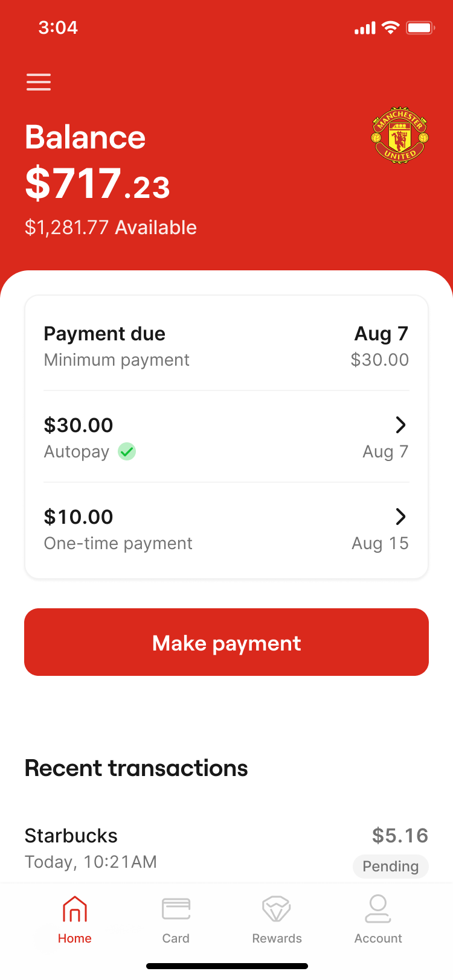Expand the $30.00 Autopay chevron
This screenshot has width=453, height=980.
(x=400, y=425)
